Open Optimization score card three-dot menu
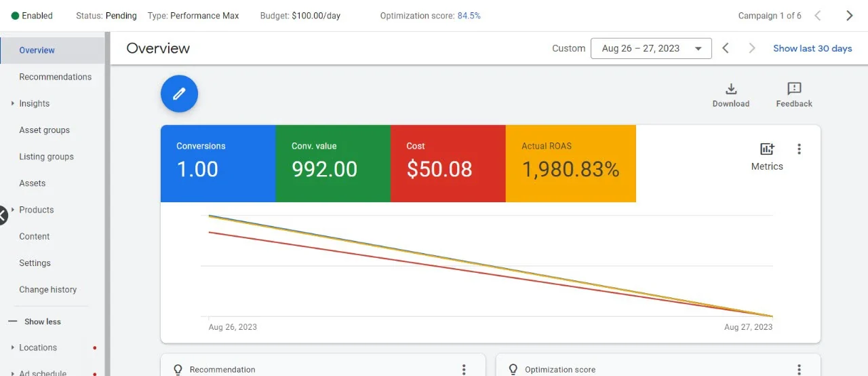This screenshot has height=376, width=868. click(800, 370)
